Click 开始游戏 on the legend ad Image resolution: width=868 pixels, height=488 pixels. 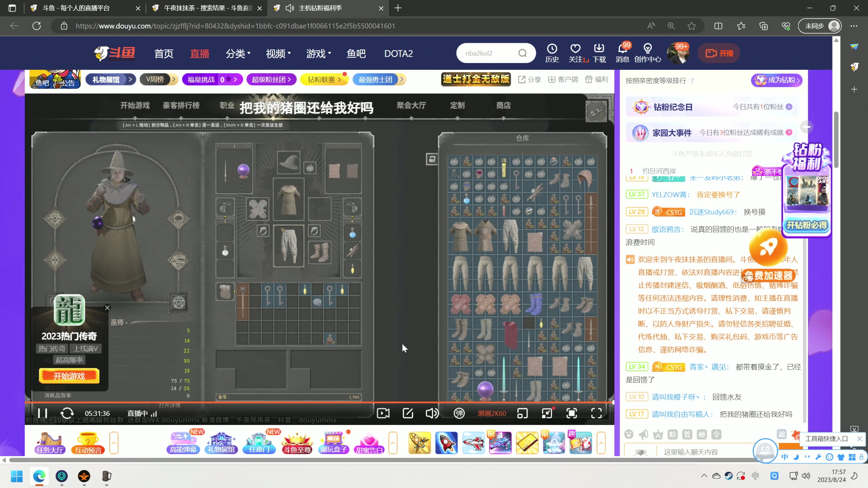point(69,376)
